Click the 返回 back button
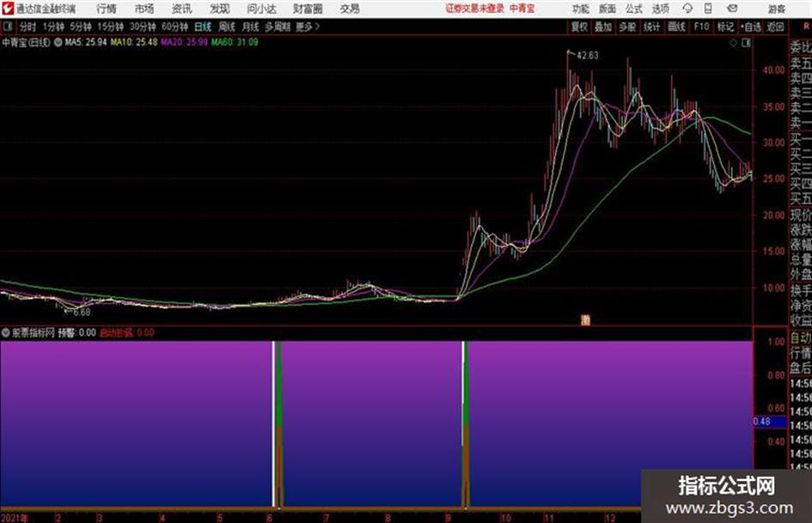 click(x=775, y=27)
